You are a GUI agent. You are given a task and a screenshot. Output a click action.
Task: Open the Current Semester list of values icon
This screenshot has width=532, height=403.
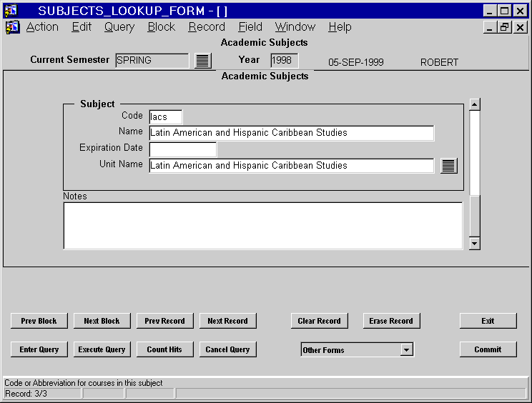[203, 61]
